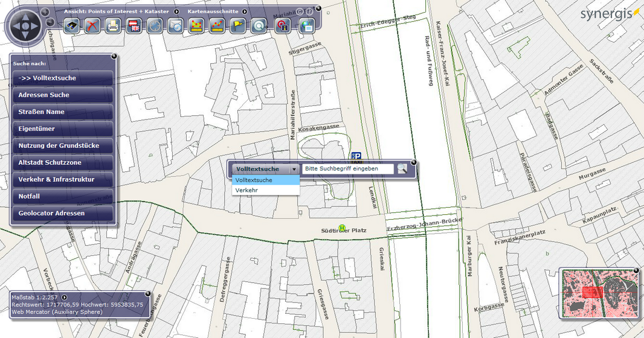Screen dimensions: 644x338
Task: Click the Geolocator Adressen button
Action: coord(62,213)
